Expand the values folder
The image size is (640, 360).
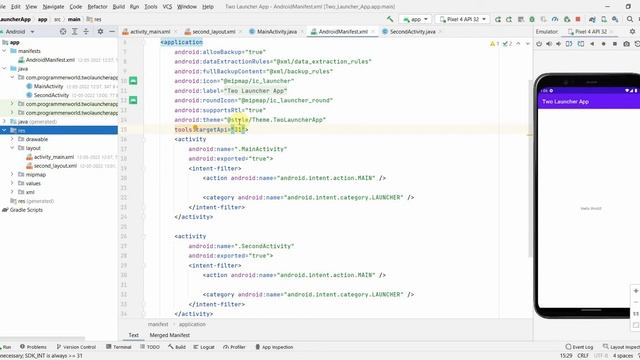tap(12, 183)
